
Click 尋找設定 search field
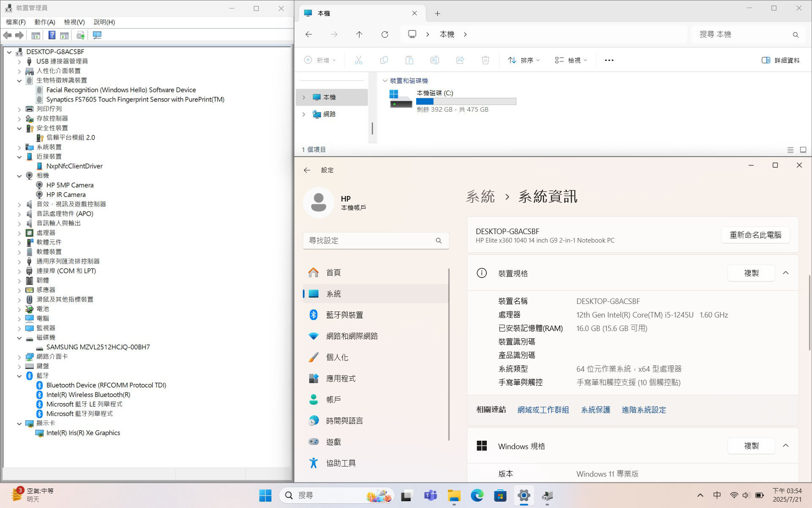pos(376,240)
